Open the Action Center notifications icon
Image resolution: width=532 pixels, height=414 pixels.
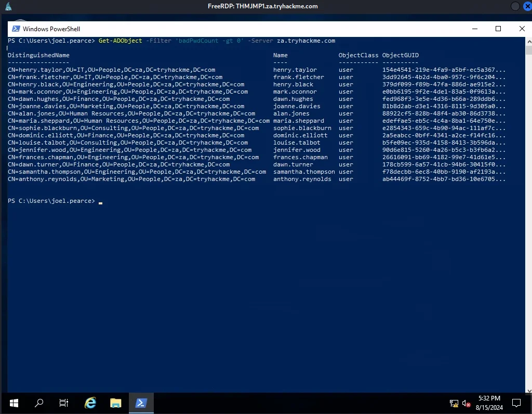coord(516,403)
